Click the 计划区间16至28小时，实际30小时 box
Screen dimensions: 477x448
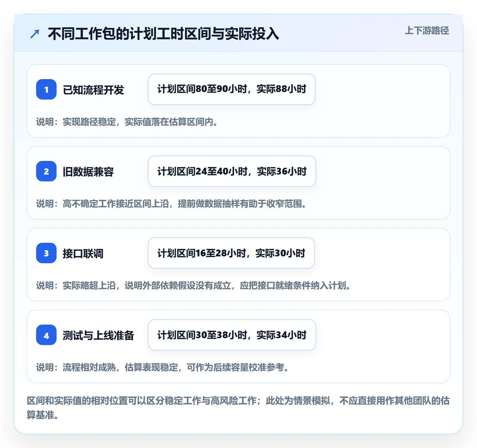point(231,253)
